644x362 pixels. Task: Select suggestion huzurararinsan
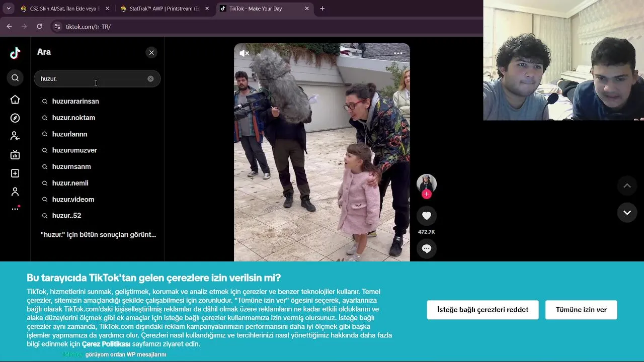point(97,101)
